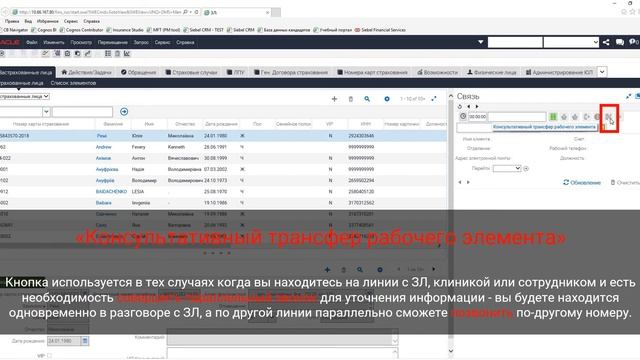640x360 pixels.
Task: Click the next-record arrow below Связь title
Action: pos(477,107)
